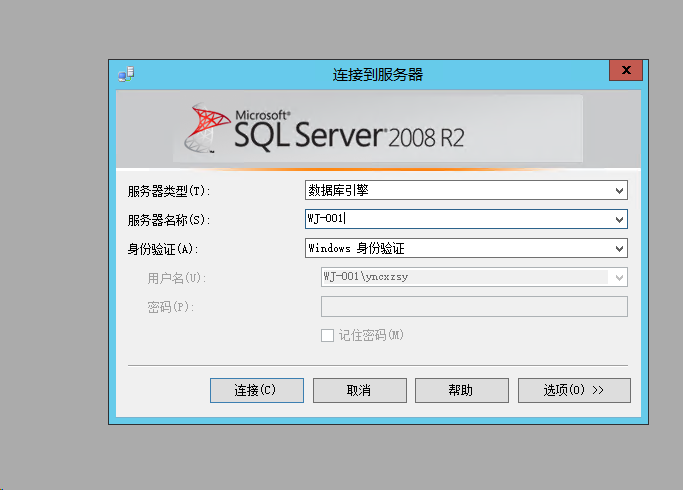Click the SQL Server 2008 R2 logo banner
The image size is (683, 490).
coord(378,129)
